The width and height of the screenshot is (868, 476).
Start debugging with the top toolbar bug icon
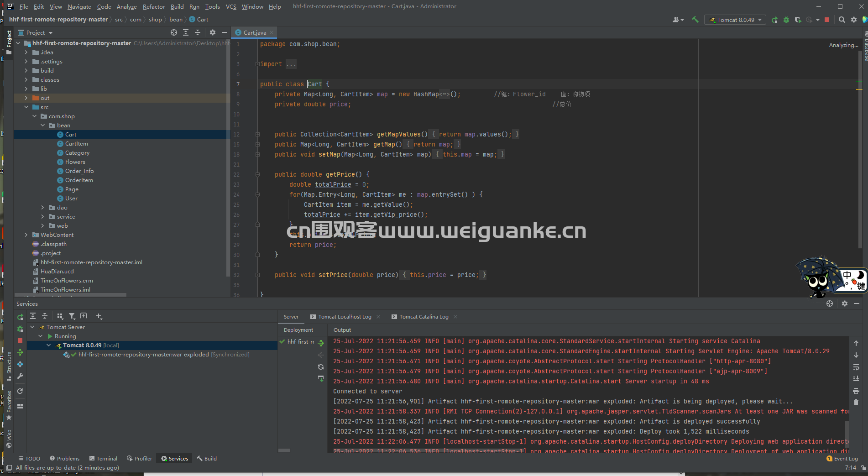786,20
